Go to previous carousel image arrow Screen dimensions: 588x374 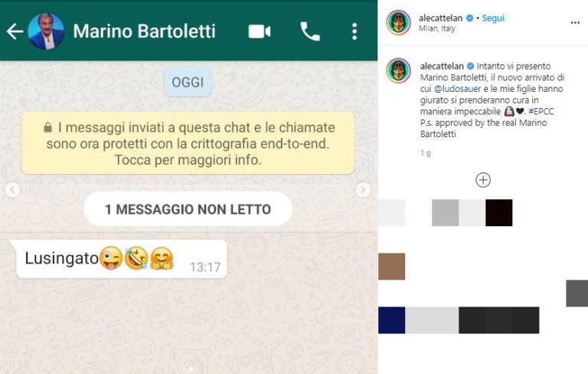click(12, 190)
